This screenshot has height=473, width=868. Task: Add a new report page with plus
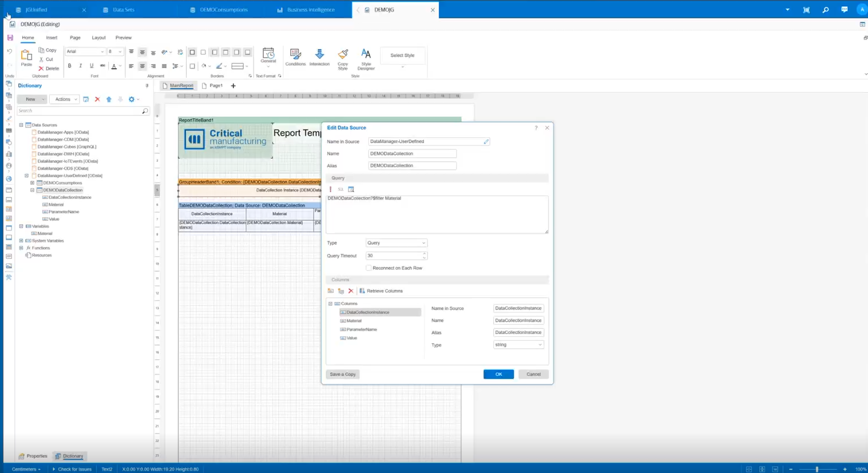tap(233, 86)
